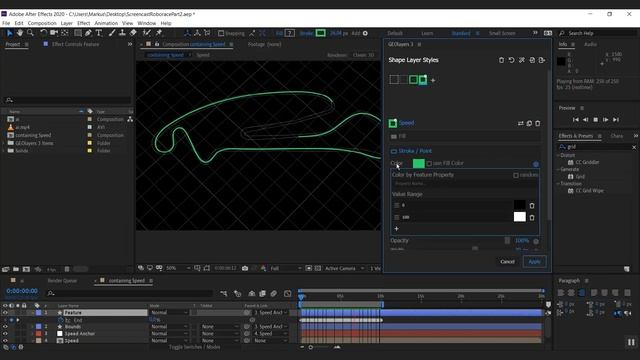Hide the Bounds layer with eye icon
This screenshot has height=360, width=640.
[x=5, y=327]
